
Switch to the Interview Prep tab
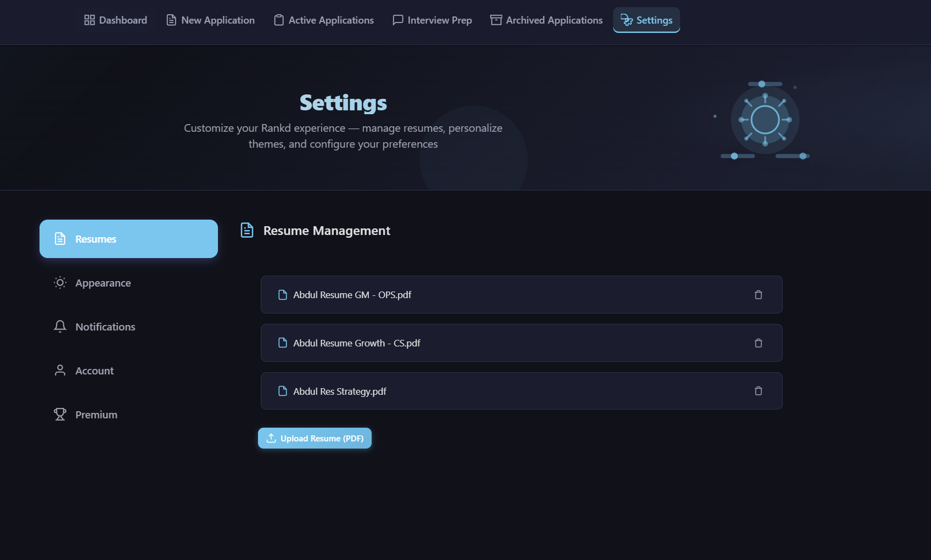pos(433,20)
